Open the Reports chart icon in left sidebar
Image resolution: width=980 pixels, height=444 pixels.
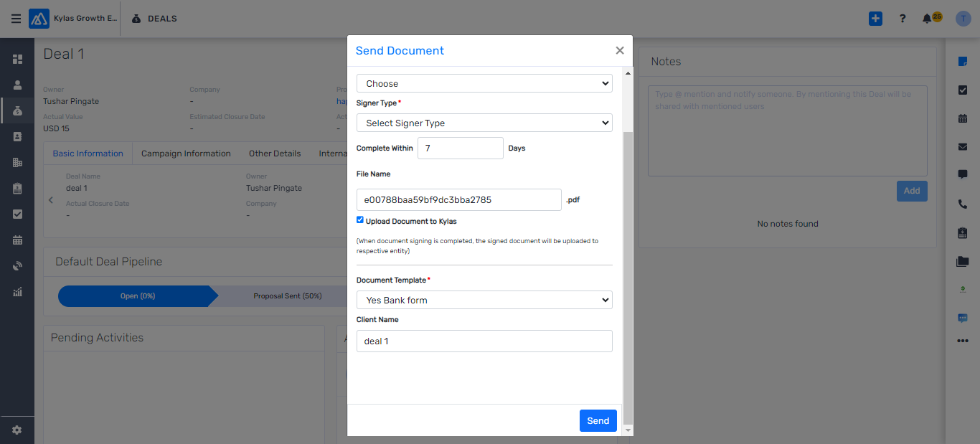pyautogui.click(x=16, y=291)
